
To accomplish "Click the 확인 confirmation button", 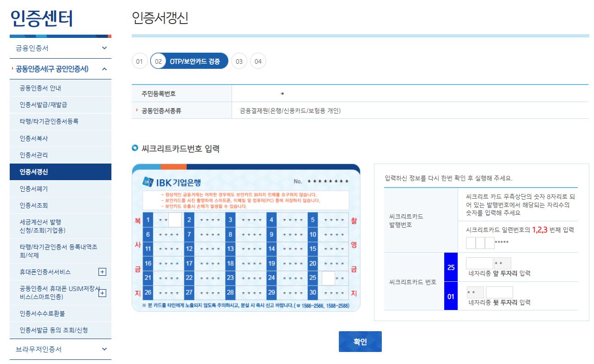I will point(360,341).
